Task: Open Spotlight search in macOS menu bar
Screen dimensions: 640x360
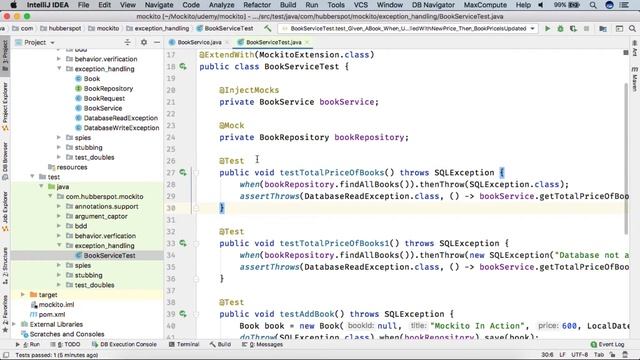Action: pyautogui.click(x=593, y=5)
